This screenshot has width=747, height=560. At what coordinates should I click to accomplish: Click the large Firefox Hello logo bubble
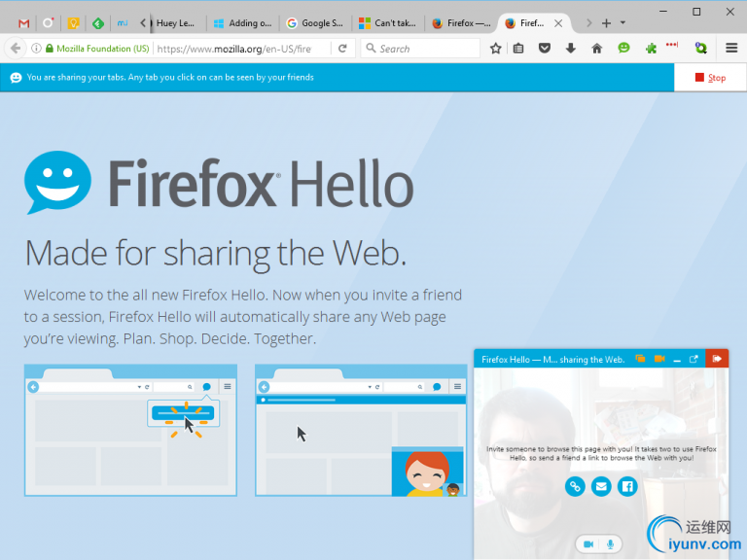(x=57, y=183)
